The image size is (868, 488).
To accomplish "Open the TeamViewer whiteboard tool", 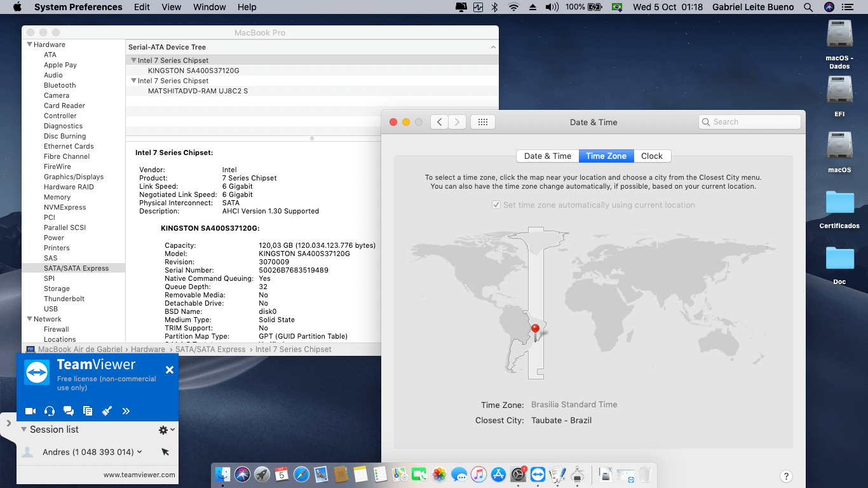I will [x=107, y=411].
